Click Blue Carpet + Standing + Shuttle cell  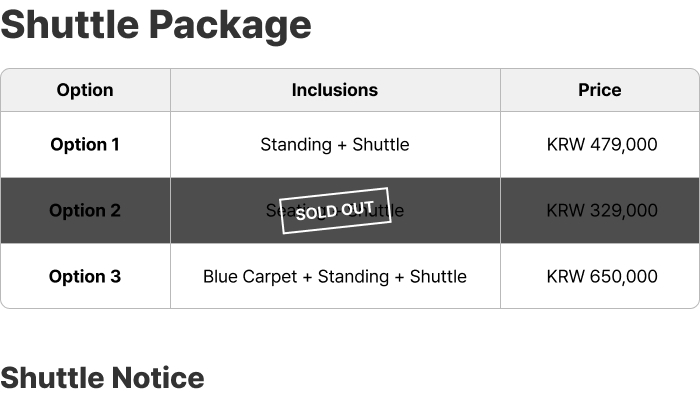pyautogui.click(x=335, y=277)
